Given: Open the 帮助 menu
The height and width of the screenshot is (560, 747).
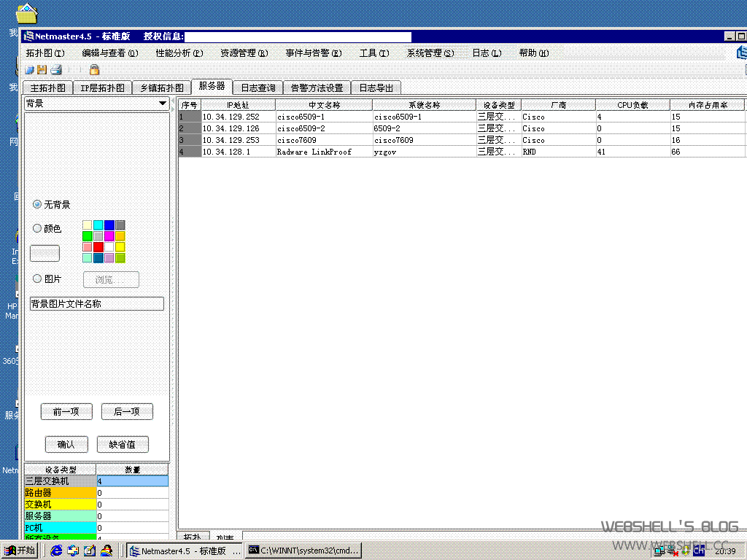Looking at the screenshot, I should [533, 52].
